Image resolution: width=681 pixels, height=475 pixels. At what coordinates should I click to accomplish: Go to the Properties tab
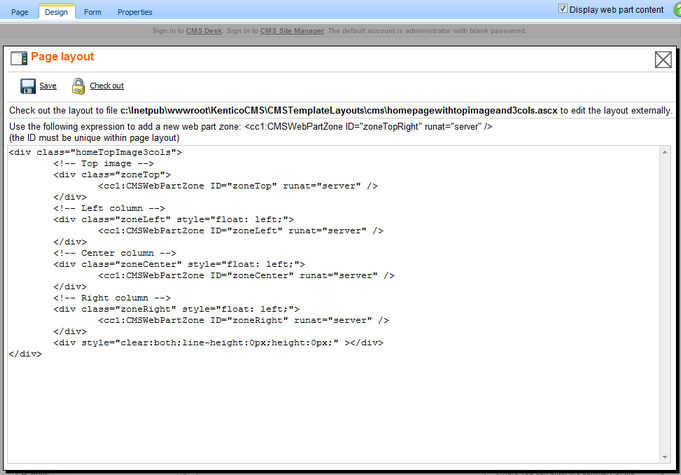(135, 12)
